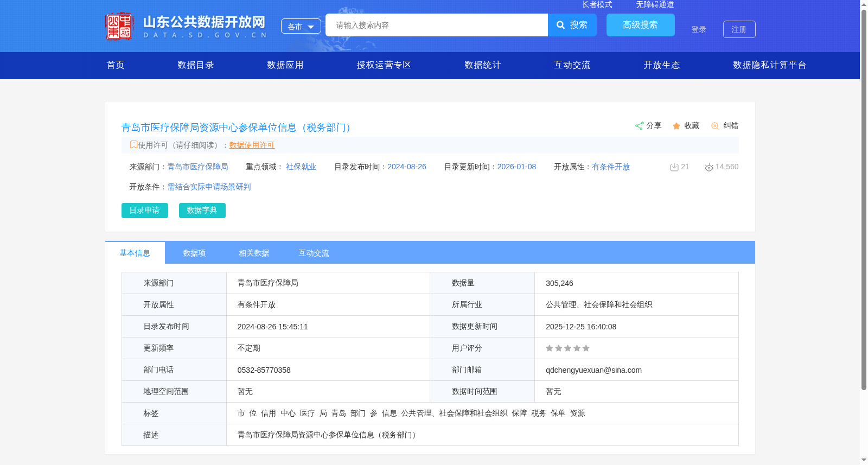The width and height of the screenshot is (868, 465).
Task: Click the bookmark icon before 使用许可
Action: [x=133, y=145]
